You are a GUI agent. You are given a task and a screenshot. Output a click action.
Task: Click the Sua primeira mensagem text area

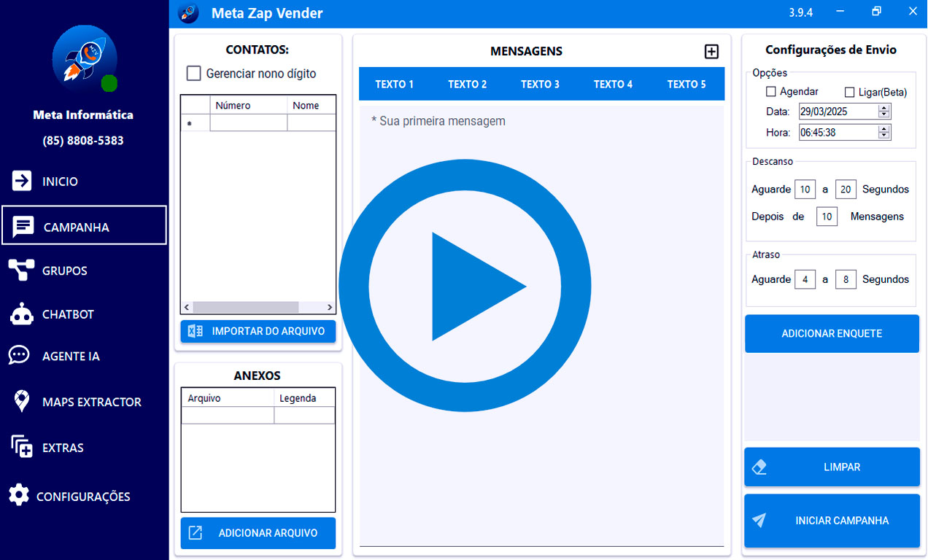541,325
